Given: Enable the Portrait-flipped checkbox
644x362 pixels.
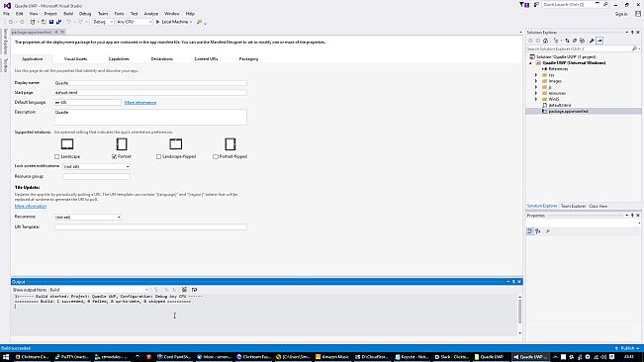Looking at the screenshot, I should [216, 157].
